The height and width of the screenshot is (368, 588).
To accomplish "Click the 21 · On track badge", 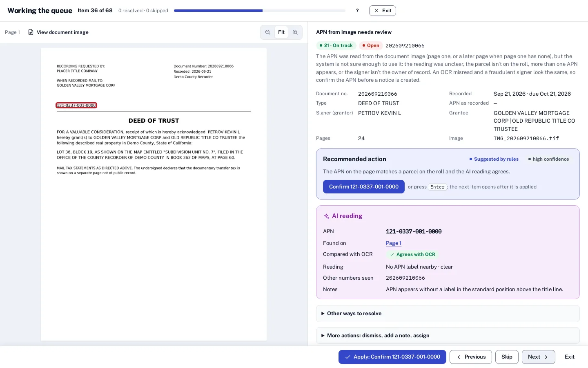I will tap(336, 46).
